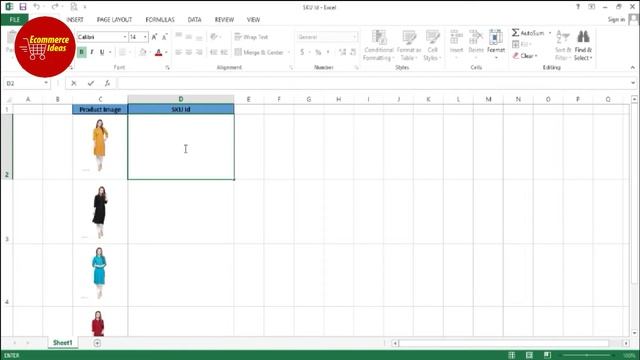Toggle Italic formatting
The image size is (640, 360).
click(x=92, y=52)
